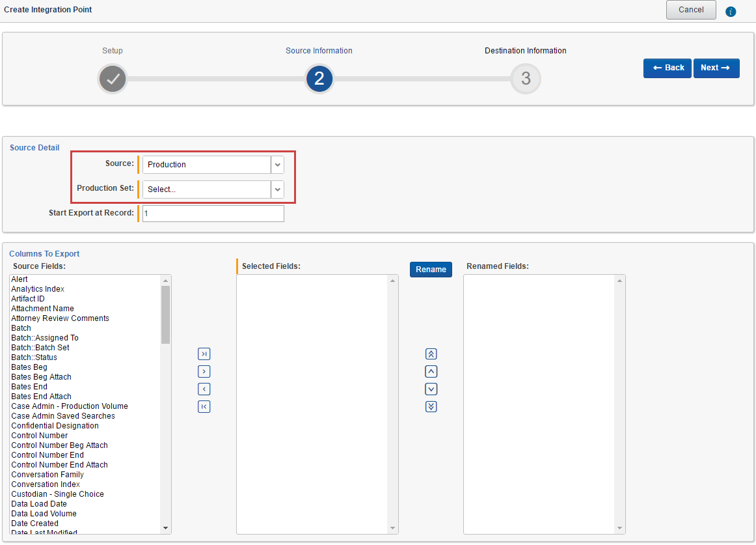Select Control Number Beg Attach field
756x545 pixels.
coord(60,445)
